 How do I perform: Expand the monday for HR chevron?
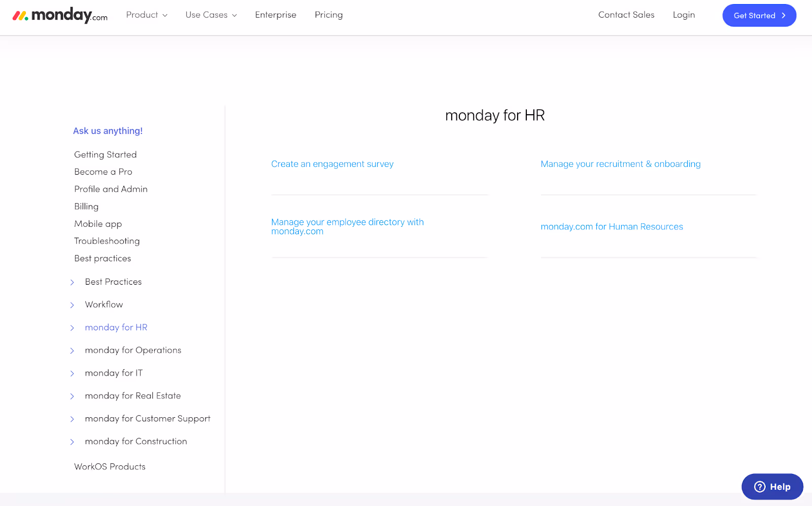(x=72, y=328)
